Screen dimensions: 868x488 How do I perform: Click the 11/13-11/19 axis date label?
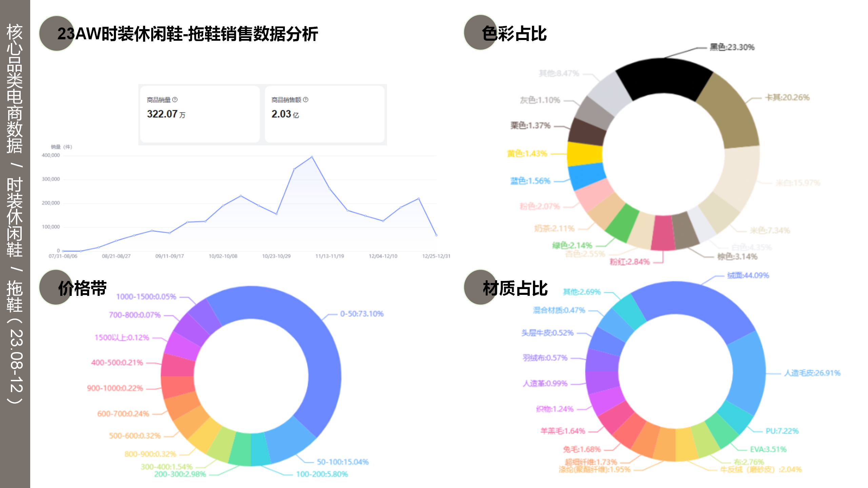tap(330, 256)
